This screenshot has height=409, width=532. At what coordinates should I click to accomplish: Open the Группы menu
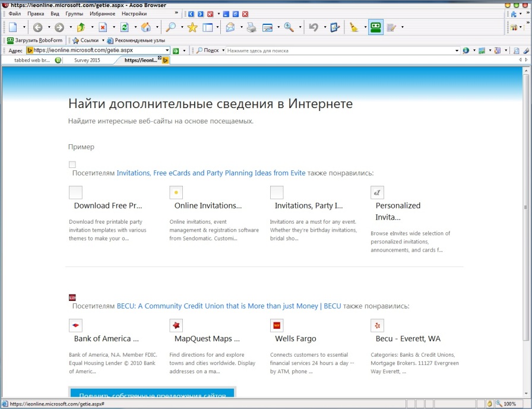coord(74,14)
